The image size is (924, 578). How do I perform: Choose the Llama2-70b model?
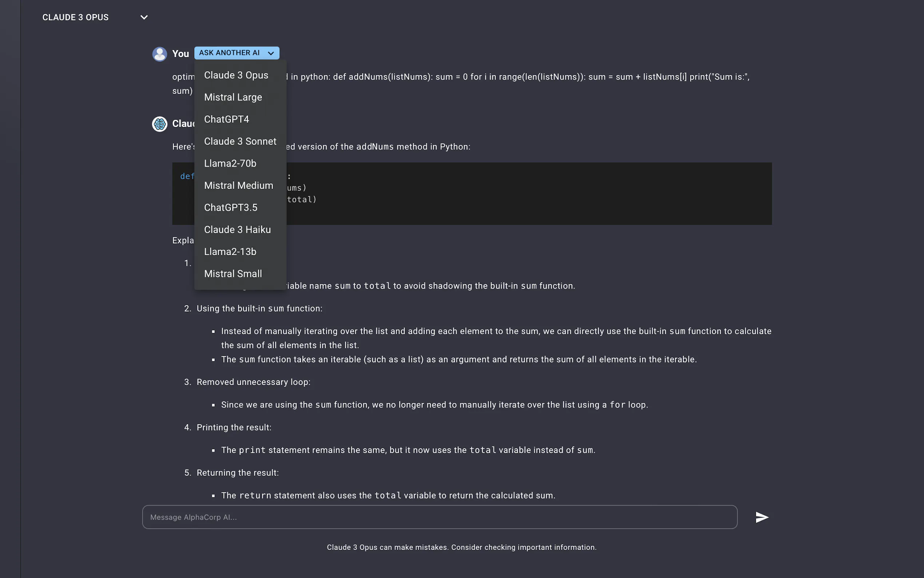pyautogui.click(x=230, y=164)
